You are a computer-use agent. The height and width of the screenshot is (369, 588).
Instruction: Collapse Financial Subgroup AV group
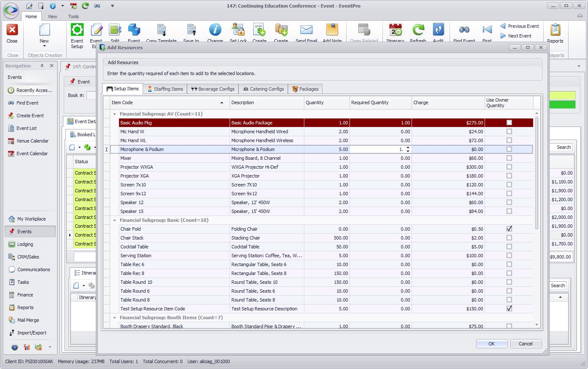(114, 114)
